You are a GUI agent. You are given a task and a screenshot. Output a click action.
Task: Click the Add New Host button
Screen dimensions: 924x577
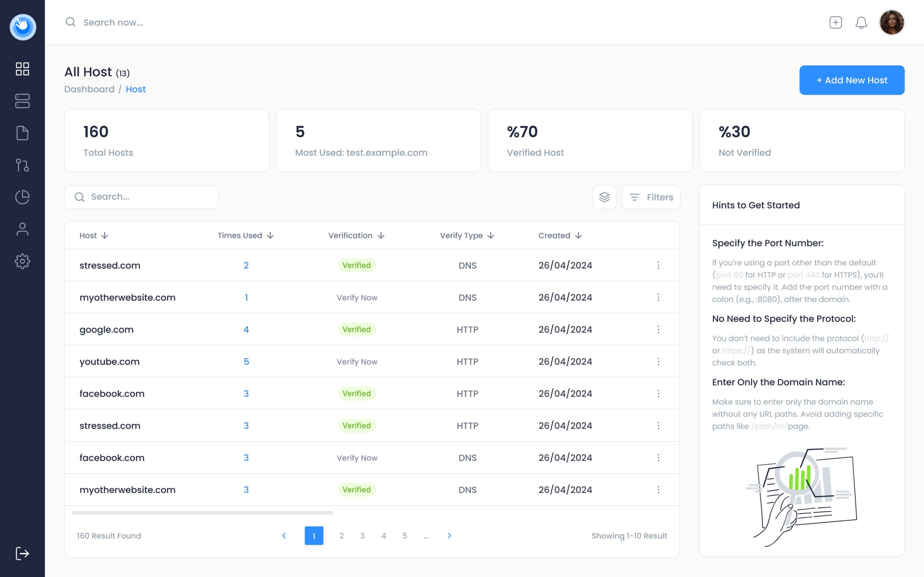pyautogui.click(x=852, y=80)
